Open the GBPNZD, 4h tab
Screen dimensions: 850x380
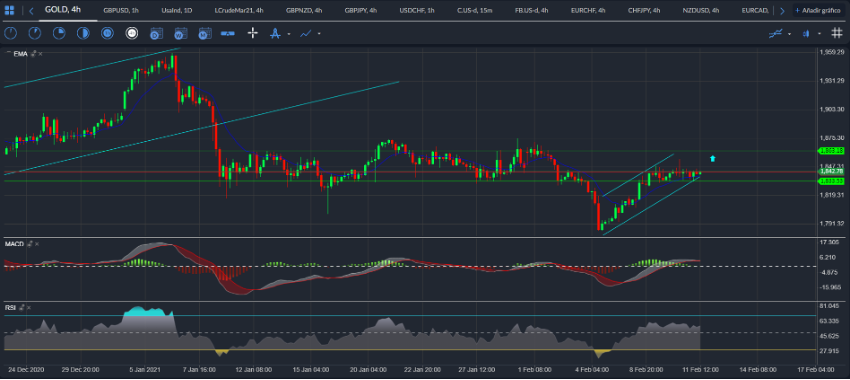click(304, 10)
